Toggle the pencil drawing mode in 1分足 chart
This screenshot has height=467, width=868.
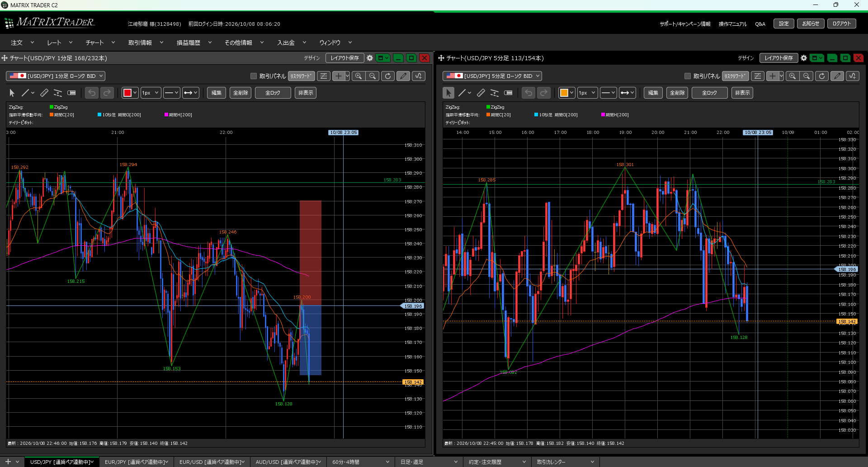tap(403, 76)
